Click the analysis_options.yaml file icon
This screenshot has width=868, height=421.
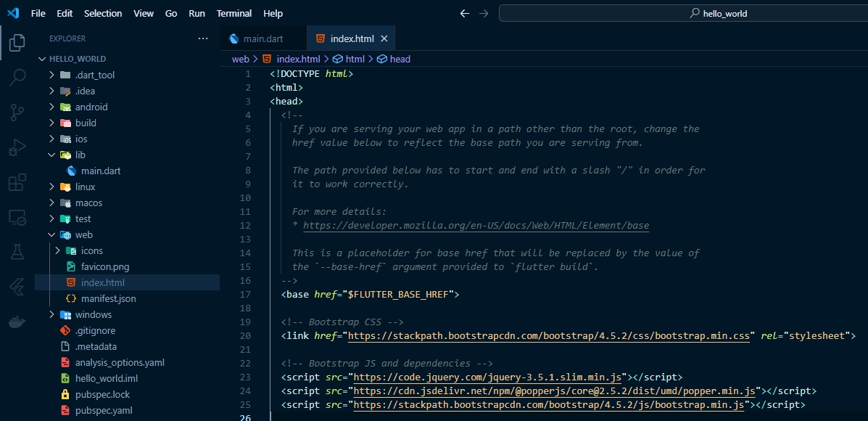(x=65, y=363)
